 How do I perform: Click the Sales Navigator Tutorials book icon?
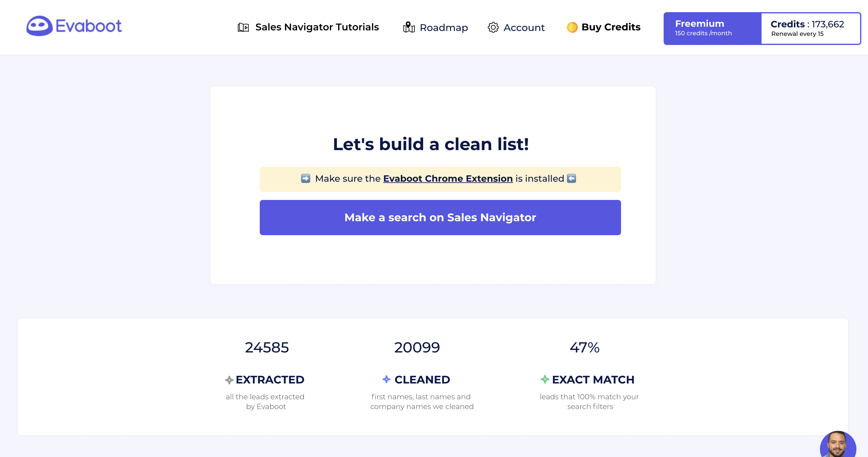click(243, 27)
